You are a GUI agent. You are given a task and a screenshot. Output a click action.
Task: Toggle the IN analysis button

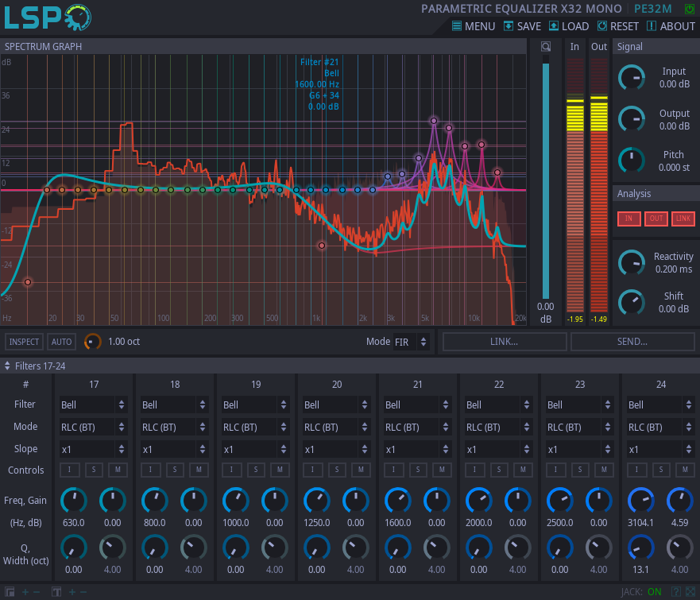click(628, 219)
